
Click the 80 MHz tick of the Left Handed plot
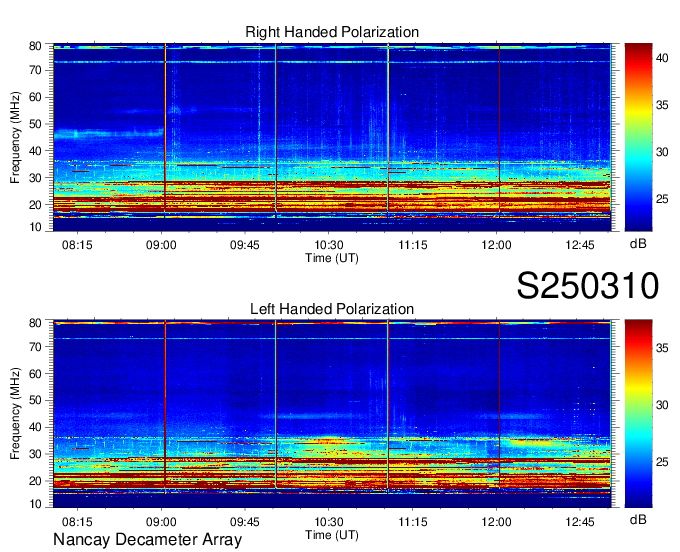(35, 323)
